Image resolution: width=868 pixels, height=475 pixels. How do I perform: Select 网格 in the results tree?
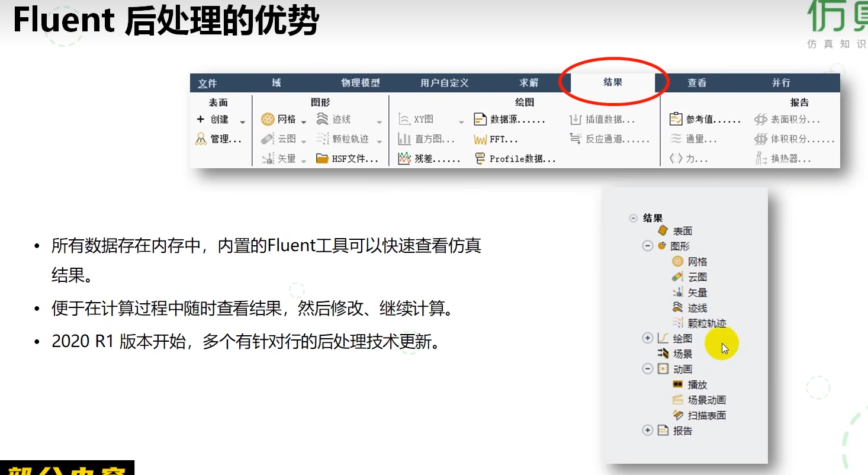(x=697, y=262)
